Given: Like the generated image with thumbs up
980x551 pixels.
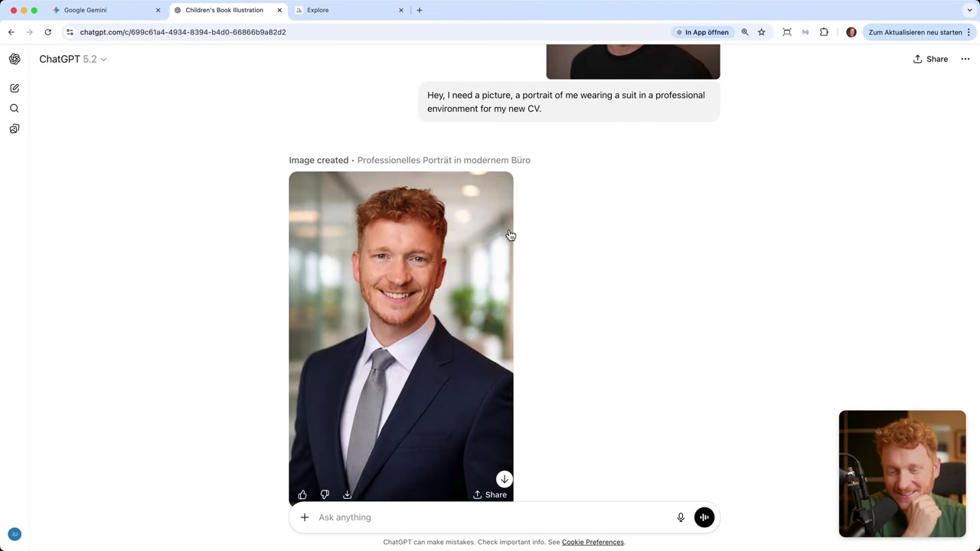Looking at the screenshot, I should (x=302, y=494).
